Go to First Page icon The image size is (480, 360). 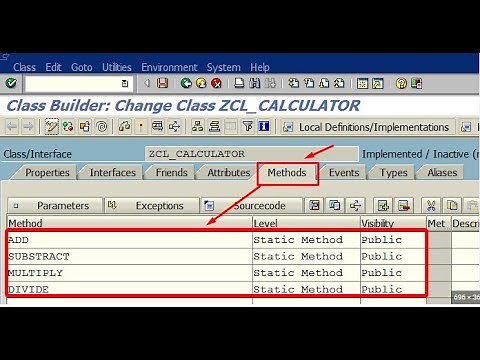[x=293, y=83]
